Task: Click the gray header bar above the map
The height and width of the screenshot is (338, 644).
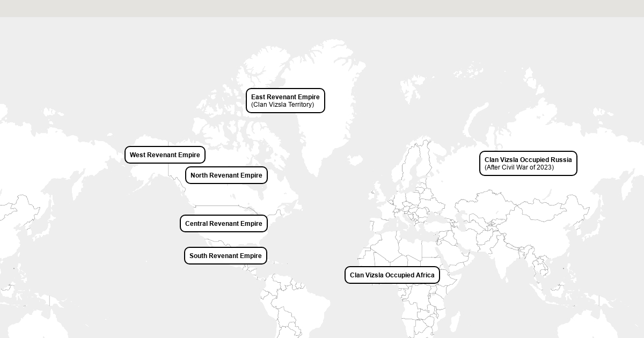Action: (322, 8)
